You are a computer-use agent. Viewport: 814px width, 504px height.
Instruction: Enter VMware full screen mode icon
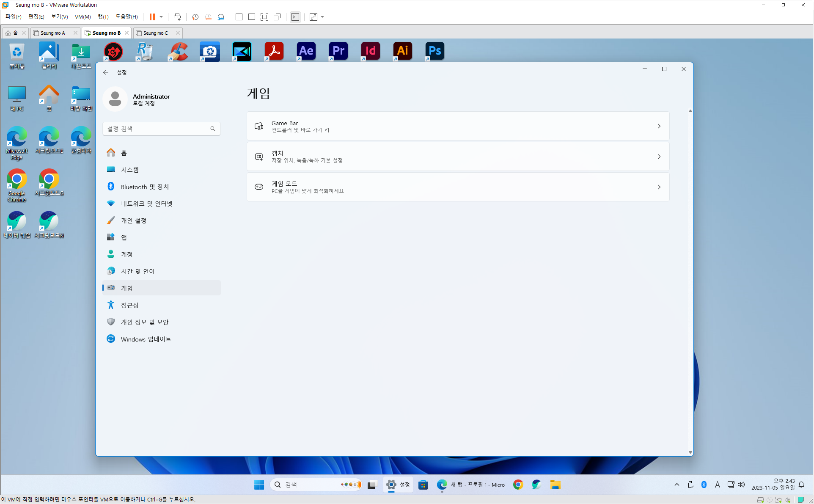[264, 17]
